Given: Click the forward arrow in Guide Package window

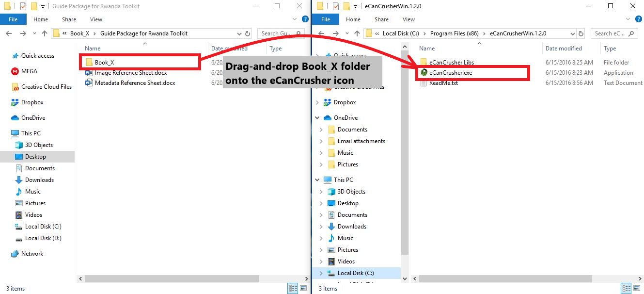Looking at the screenshot, I should tap(22, 33).
